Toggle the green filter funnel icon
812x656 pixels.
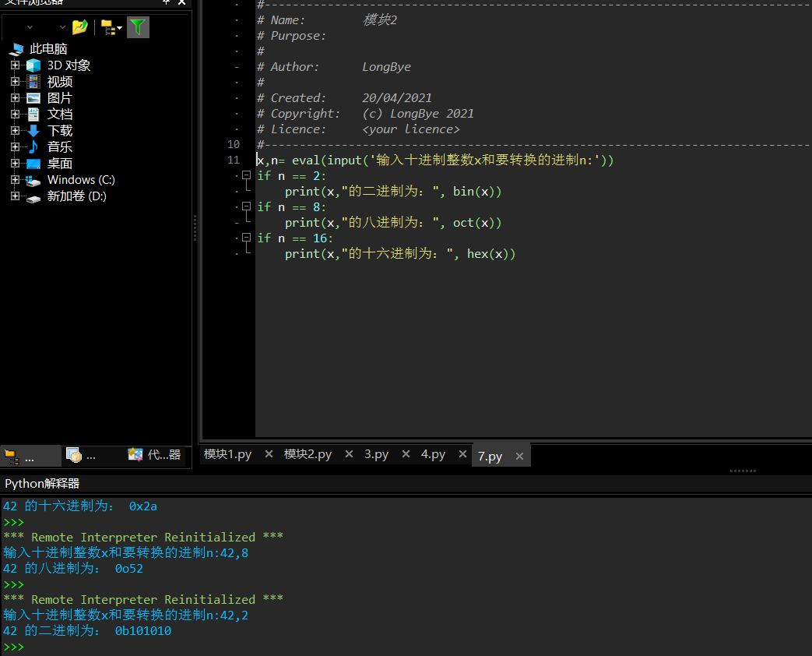click(x=138, y=27)
